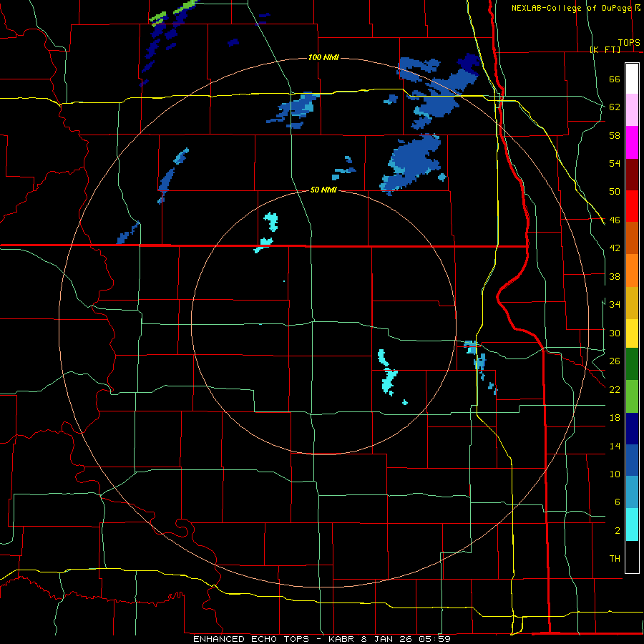644x644 pixels.
Task: Click the cyan swatch between 6 and 2
Action: click(632, 525)
